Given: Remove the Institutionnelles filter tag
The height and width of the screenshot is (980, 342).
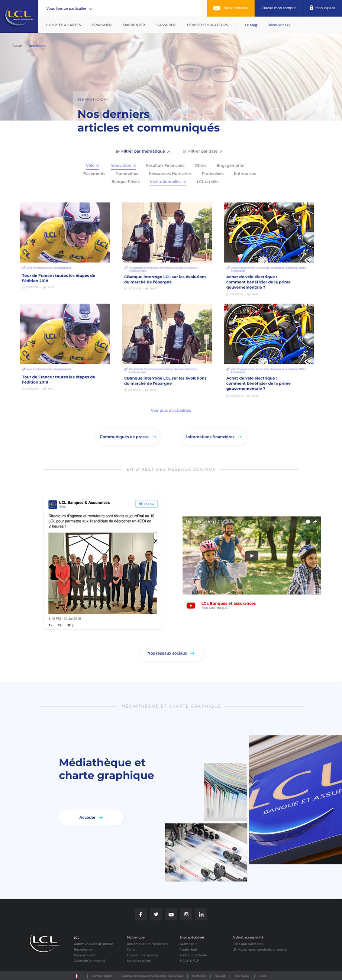Looking at the screenshot, I should point(184,182).
